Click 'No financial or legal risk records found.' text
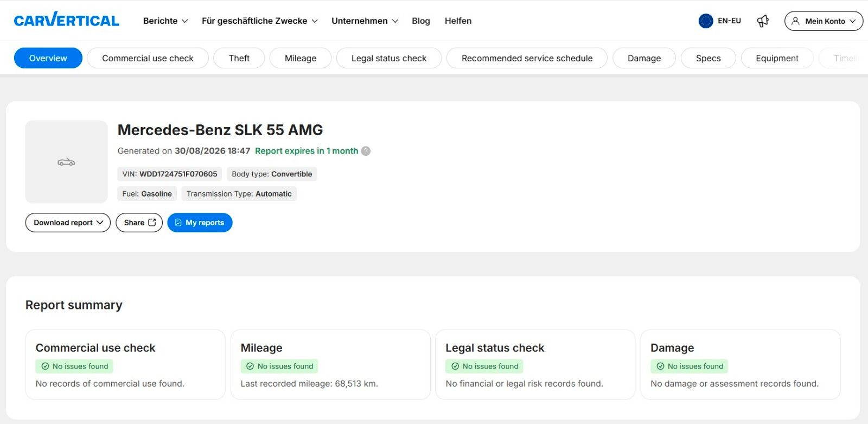 pos(524,384)
